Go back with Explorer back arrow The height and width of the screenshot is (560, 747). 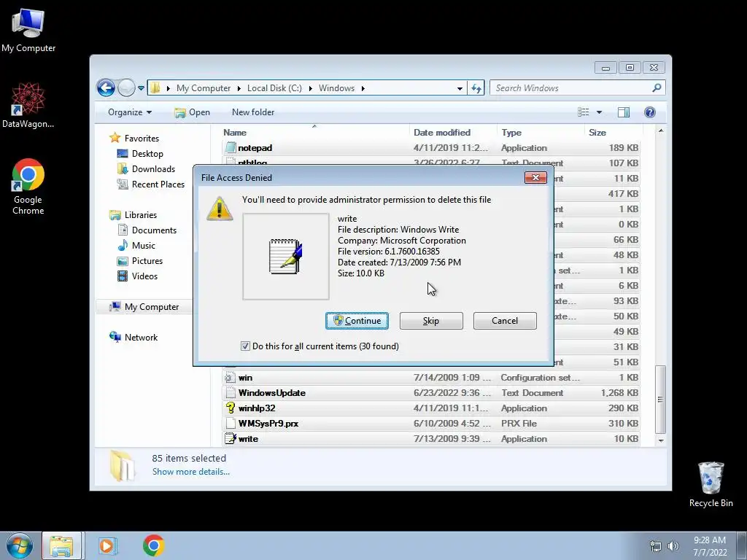tap(106, 87)
